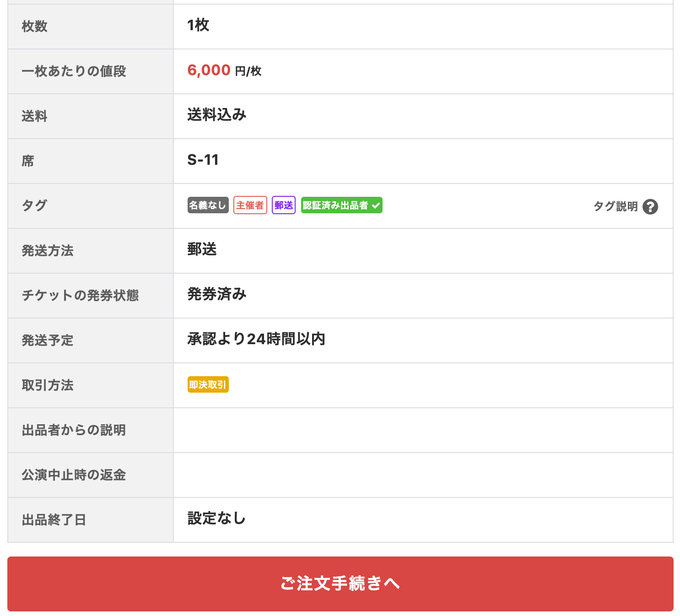680x616 pixels.
Task: Click the green 認証済み出品者 verified badge
Action: coord(342,205)
